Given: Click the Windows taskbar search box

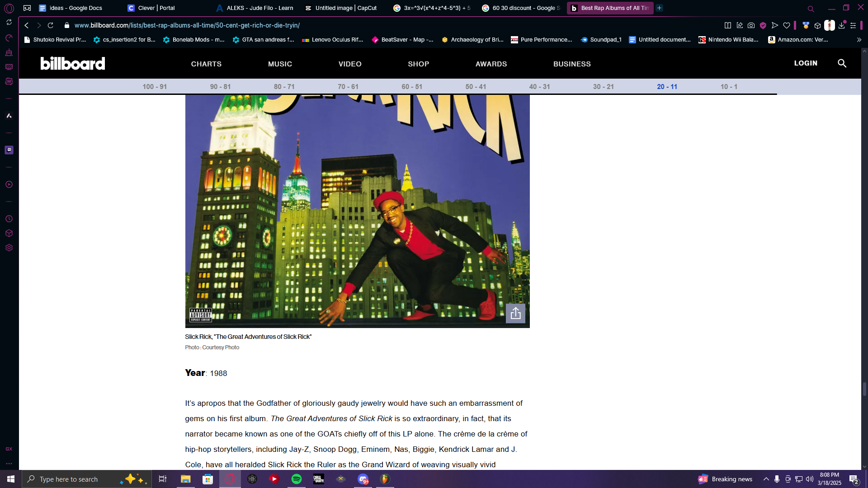Looking at the screenshot, I should (87, 479).
